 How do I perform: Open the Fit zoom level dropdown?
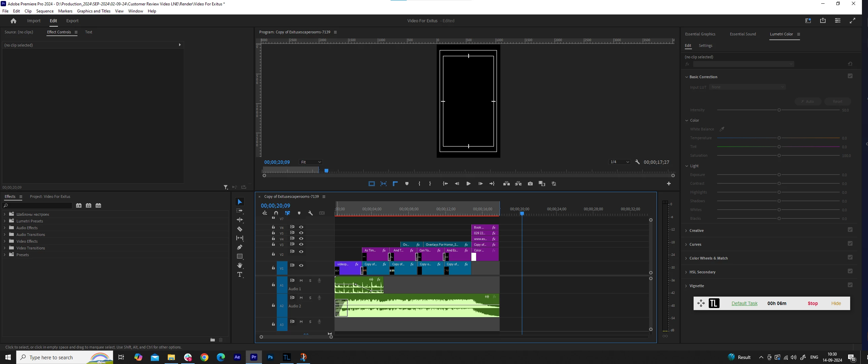tap(310, 162)
